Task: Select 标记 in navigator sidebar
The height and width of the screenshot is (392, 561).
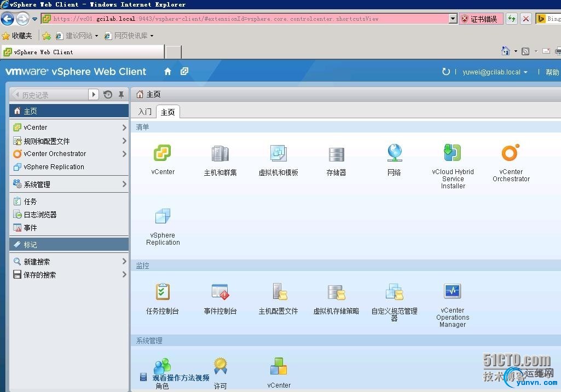Action: click(x=69, y=245)
